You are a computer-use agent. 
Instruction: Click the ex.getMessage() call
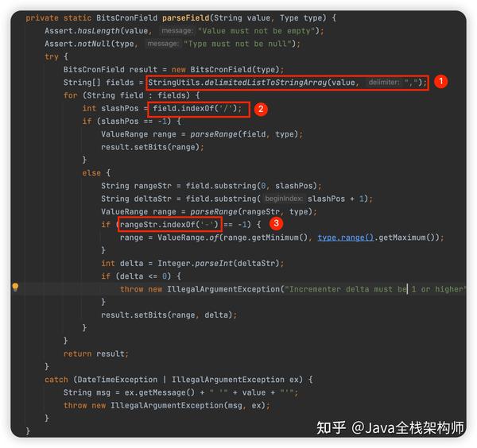click(x=160, y=392)
